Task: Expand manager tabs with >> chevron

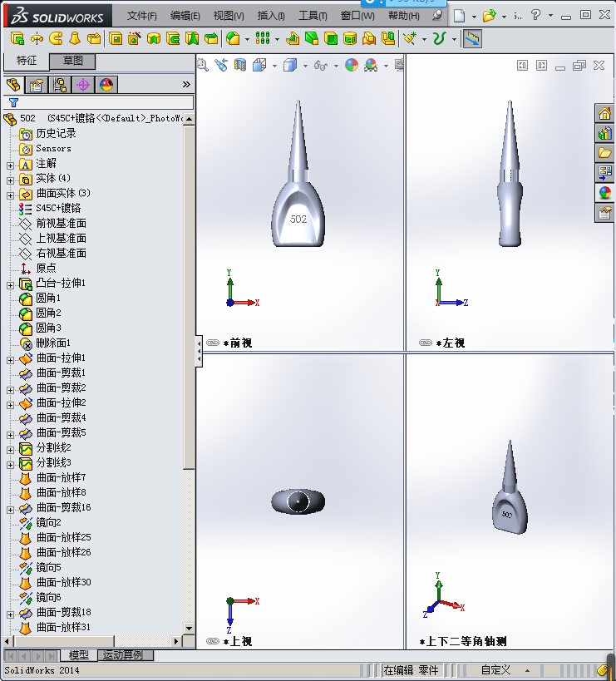Action: tap(186, 84)
